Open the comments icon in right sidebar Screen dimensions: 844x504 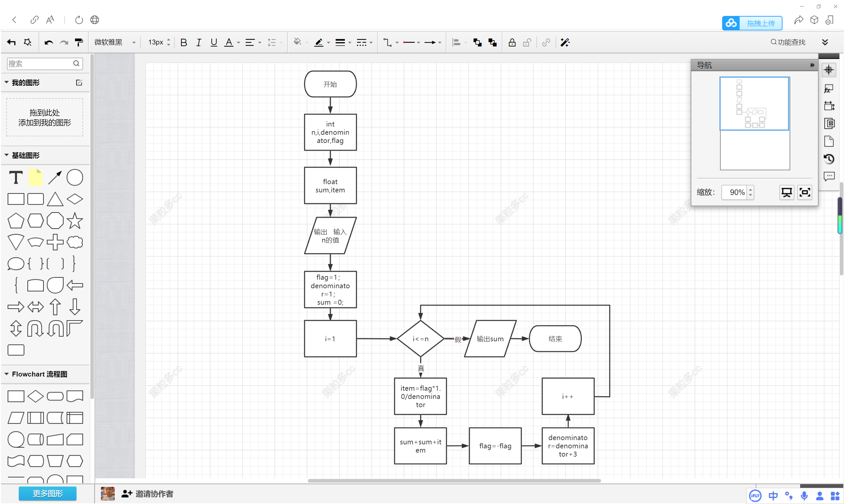829,176
